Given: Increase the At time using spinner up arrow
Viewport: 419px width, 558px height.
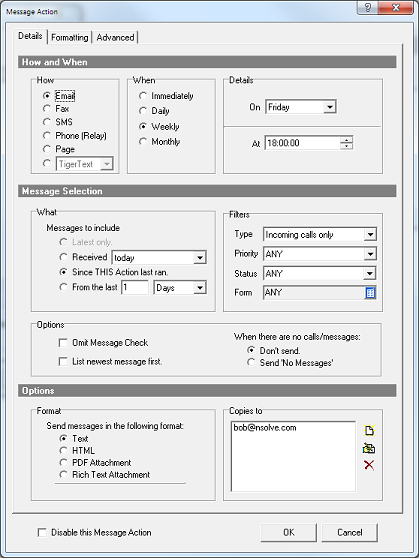Looking at the screenshot, I should (346, 140).
